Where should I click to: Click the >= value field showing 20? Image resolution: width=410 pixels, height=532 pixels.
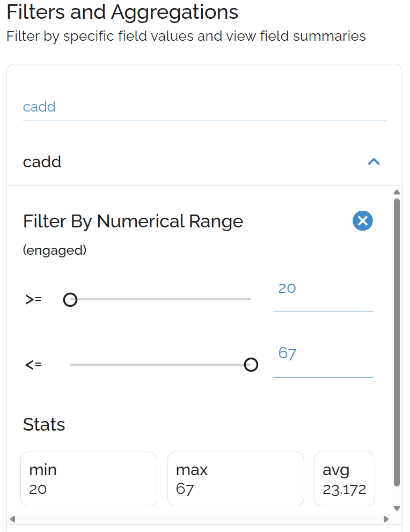[x=323, y=289]
